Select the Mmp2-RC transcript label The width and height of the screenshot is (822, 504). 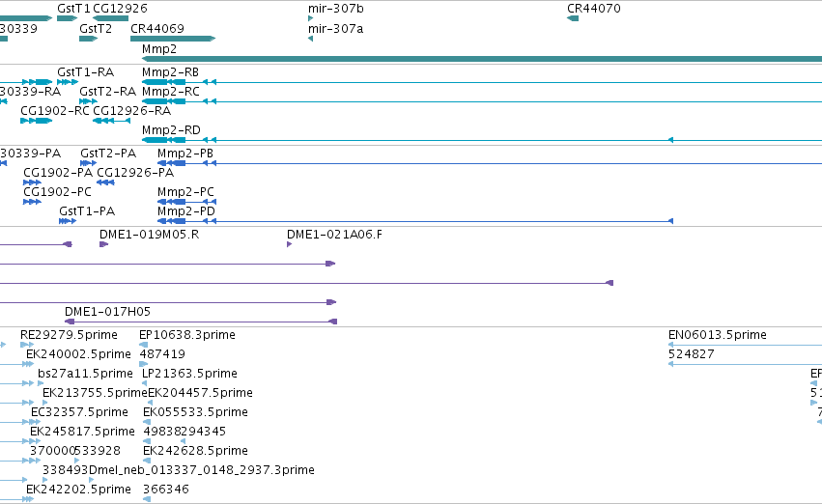pos(170,91)
